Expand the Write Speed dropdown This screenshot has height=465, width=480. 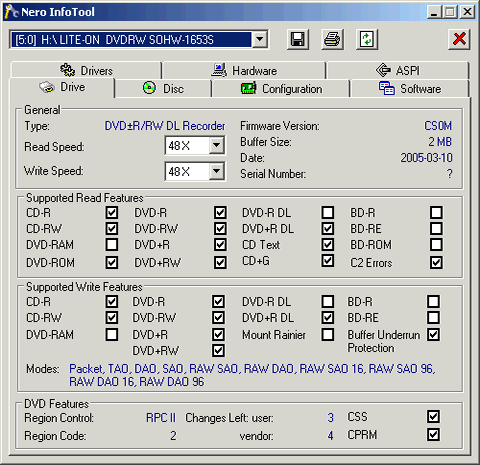pyautogui.click(x=217, y=171)
